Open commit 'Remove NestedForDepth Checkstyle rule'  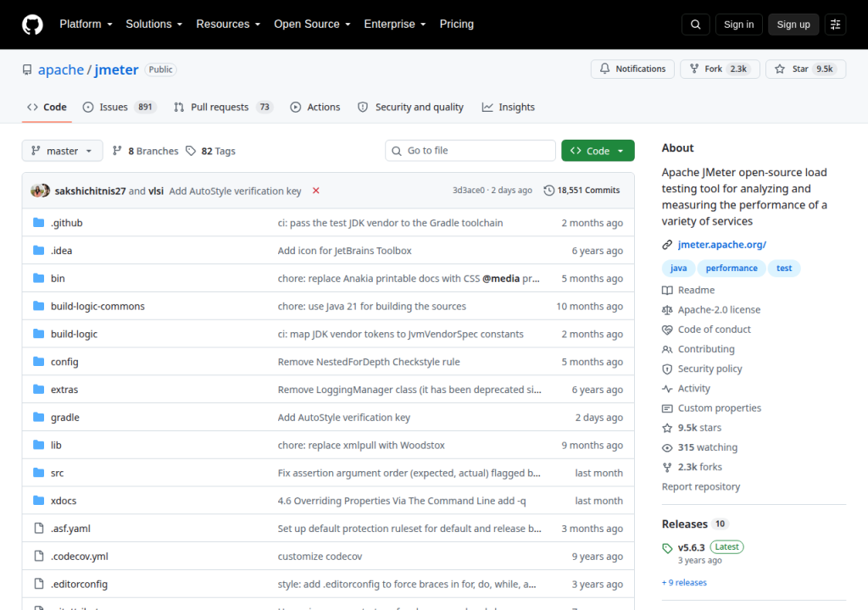[369, 362]
